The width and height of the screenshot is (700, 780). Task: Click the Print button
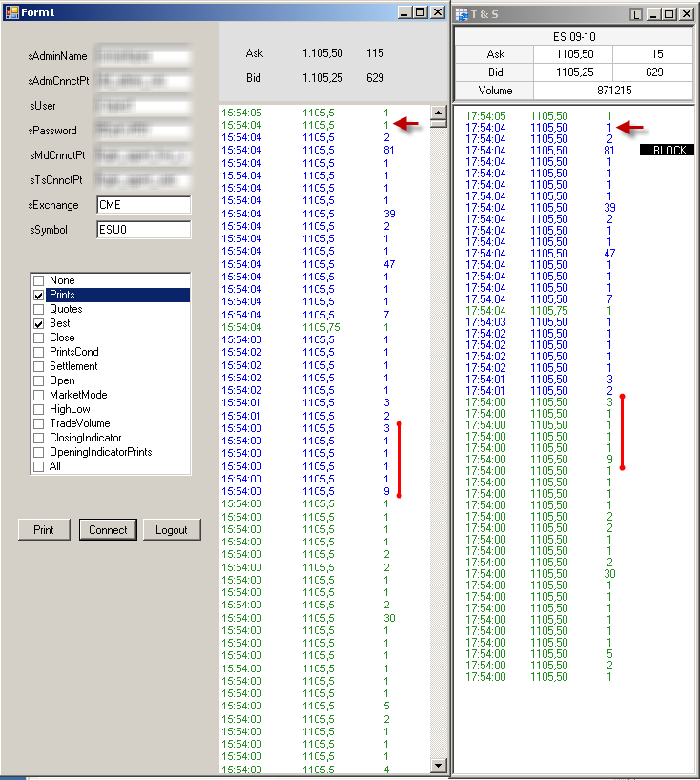[x=44, y=530]
